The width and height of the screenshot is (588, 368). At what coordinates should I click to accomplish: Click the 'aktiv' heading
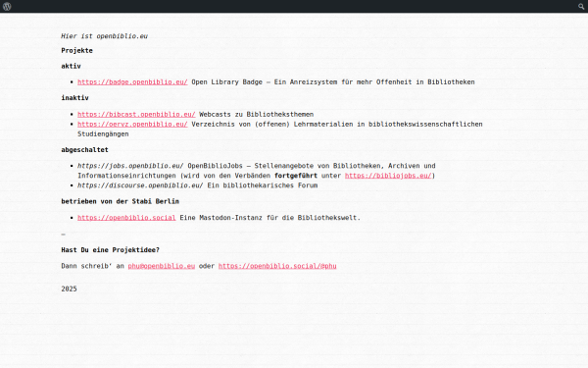pyautogui.click(x=71, y=66)
